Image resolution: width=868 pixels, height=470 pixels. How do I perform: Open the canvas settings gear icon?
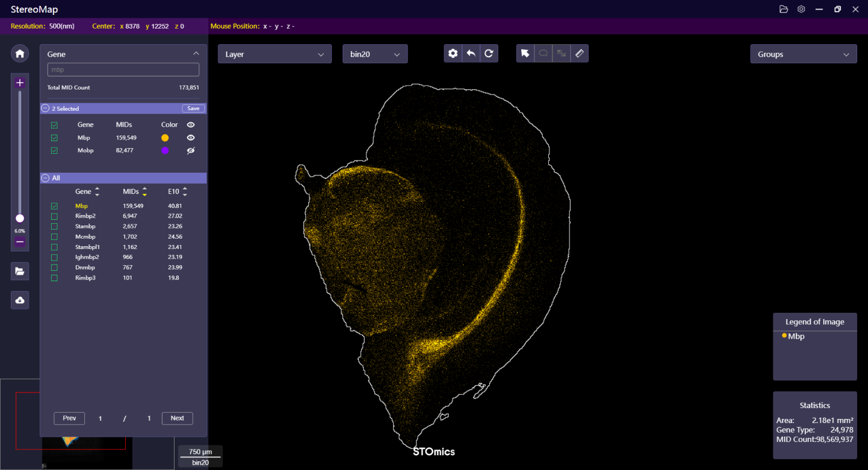(x=453, y=53)
